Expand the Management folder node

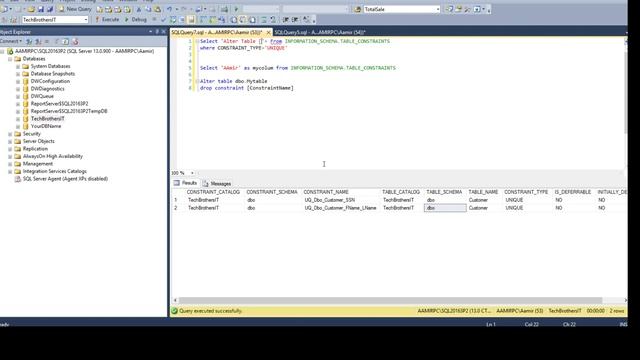pyautogui.click(x=10, y=164)
